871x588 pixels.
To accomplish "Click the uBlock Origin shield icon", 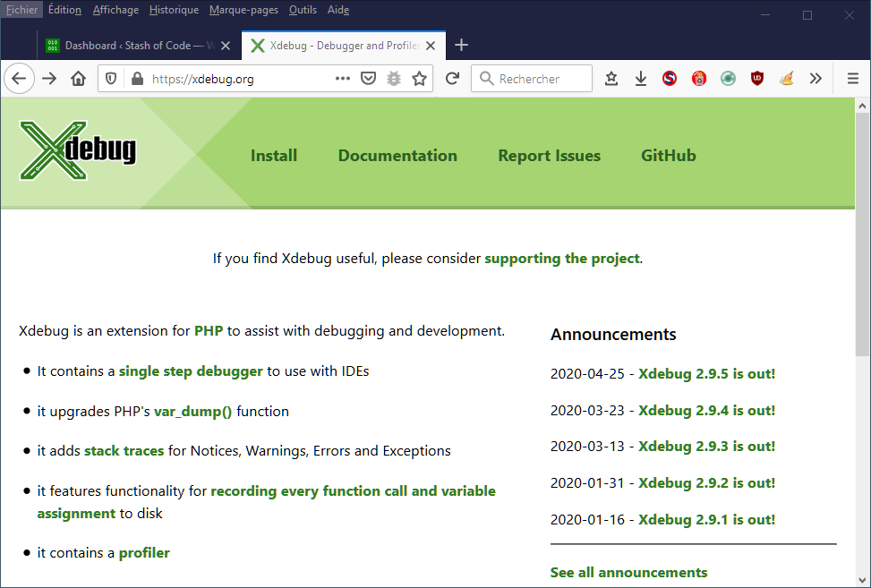I will point(757,79).
